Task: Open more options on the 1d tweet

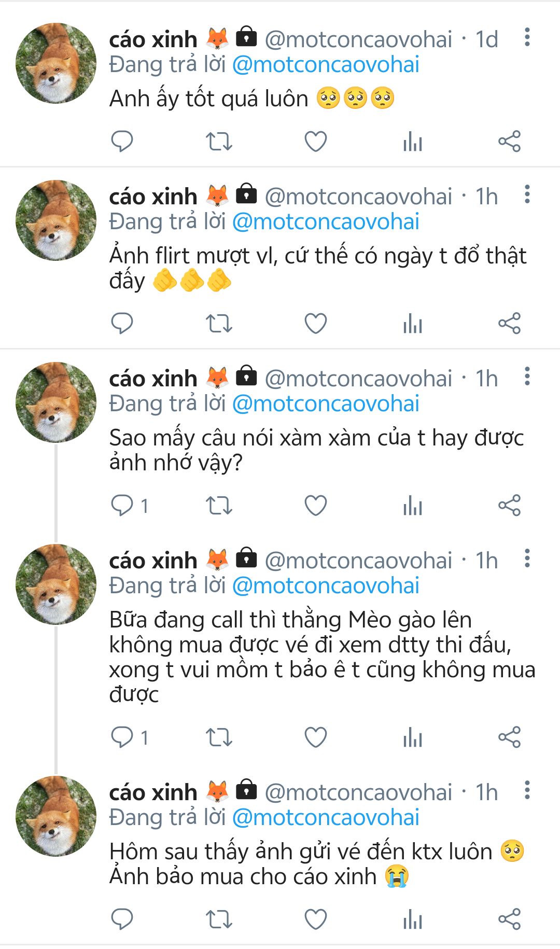Action: pyautogui.click(x=527, y=37)
